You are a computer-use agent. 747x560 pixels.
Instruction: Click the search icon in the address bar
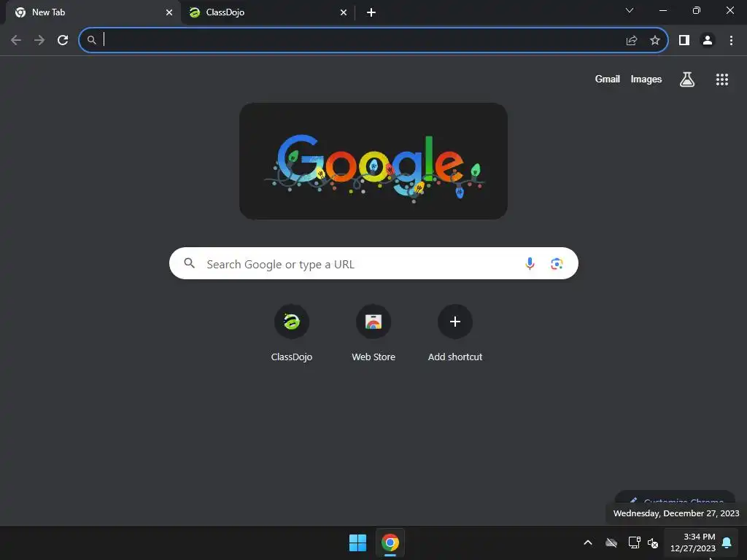coord(91,40)
